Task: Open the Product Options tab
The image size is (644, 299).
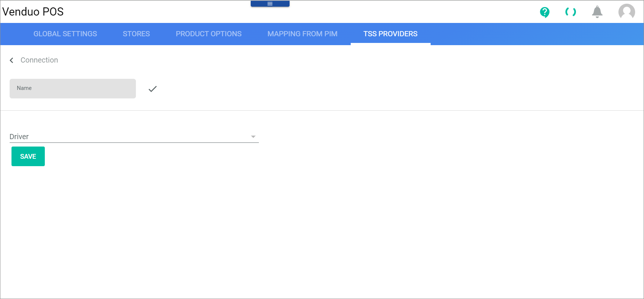Action: point(208,34)
